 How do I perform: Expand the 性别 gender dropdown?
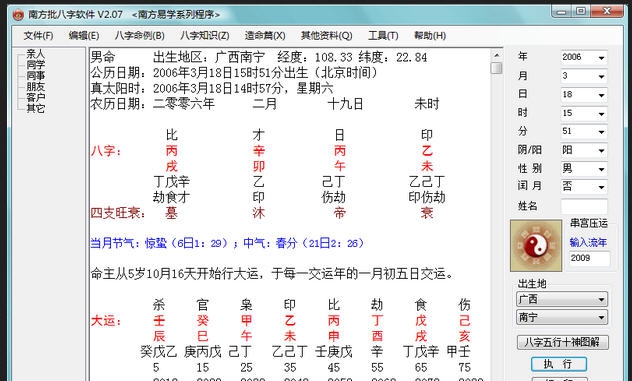pyautogui.click(x=601, y=169)
